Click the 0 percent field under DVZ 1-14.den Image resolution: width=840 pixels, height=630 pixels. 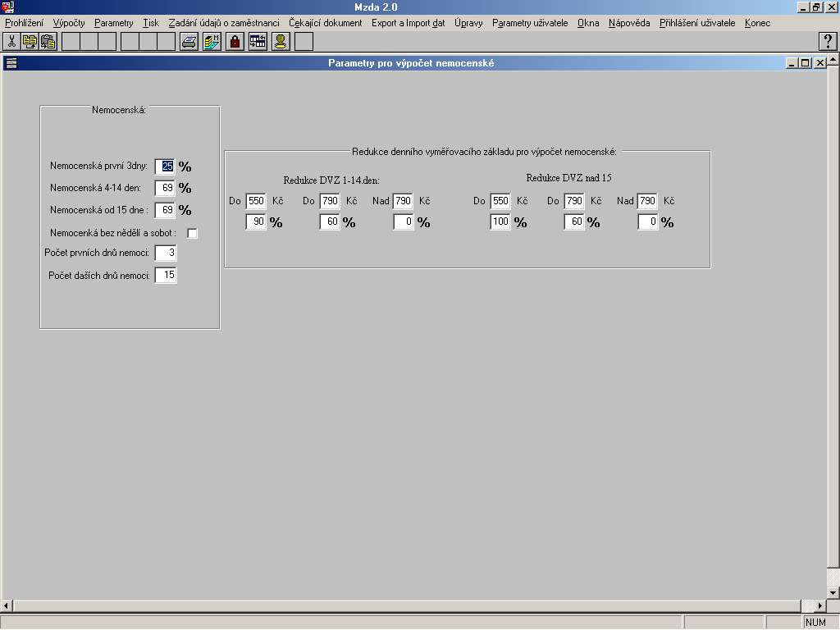click(403, 221)
